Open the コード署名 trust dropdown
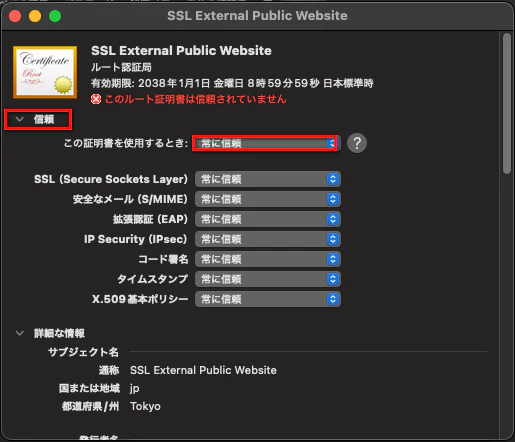This screenshot has height=442, width=515. [267, 259]
